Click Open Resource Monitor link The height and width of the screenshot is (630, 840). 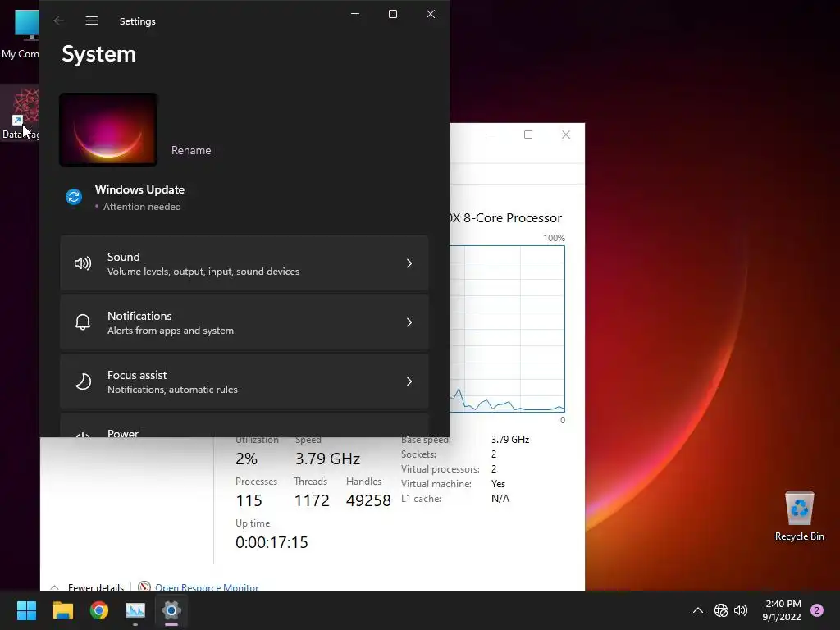pyautogui.click(x=207, y=587)
